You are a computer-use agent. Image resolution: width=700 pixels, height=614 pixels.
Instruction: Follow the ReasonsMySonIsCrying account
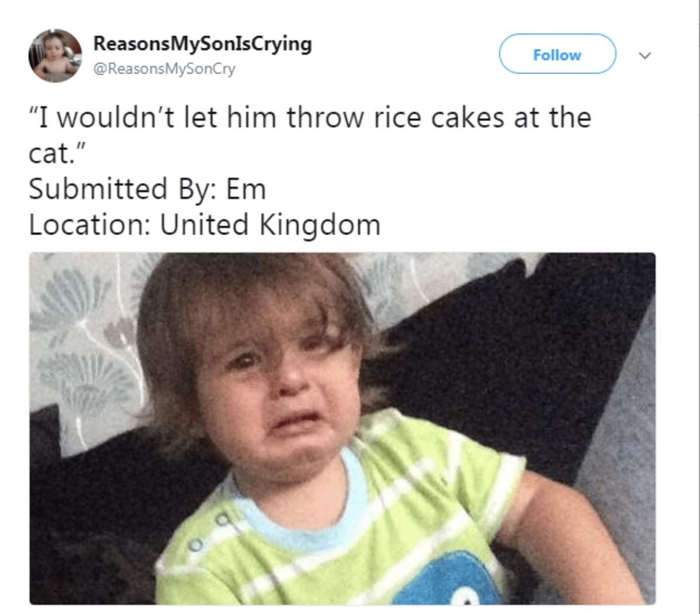point(557,54)
